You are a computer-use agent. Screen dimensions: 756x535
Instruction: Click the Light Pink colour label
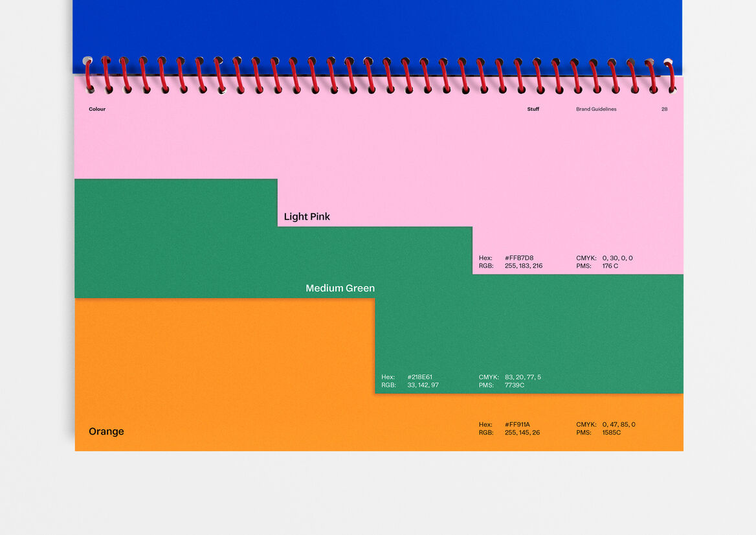(307, 217)
